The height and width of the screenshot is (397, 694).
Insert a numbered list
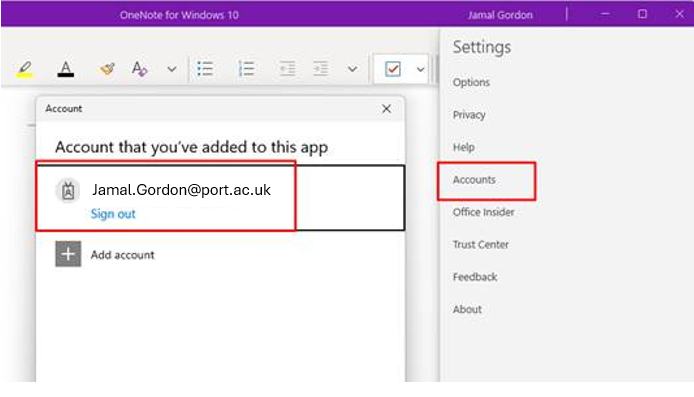(x=246, y=69)
